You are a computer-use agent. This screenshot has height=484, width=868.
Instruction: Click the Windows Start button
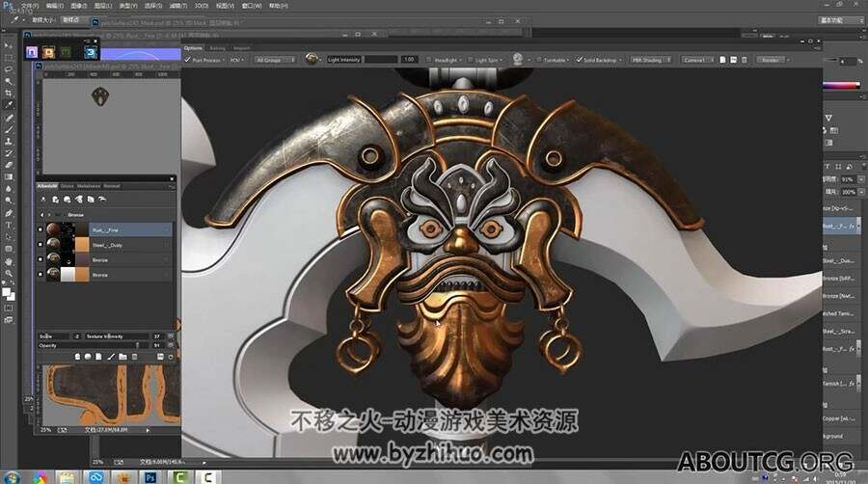click(x=11, y=476)
